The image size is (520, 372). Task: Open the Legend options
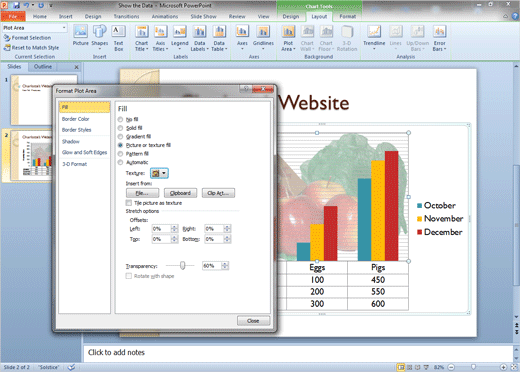tap(180, 38)
